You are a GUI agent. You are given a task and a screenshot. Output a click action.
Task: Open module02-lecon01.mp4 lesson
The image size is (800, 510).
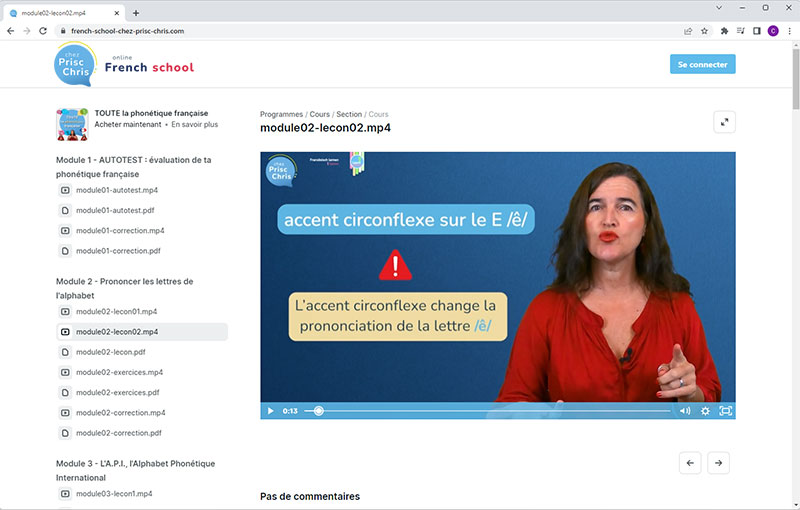116,312
